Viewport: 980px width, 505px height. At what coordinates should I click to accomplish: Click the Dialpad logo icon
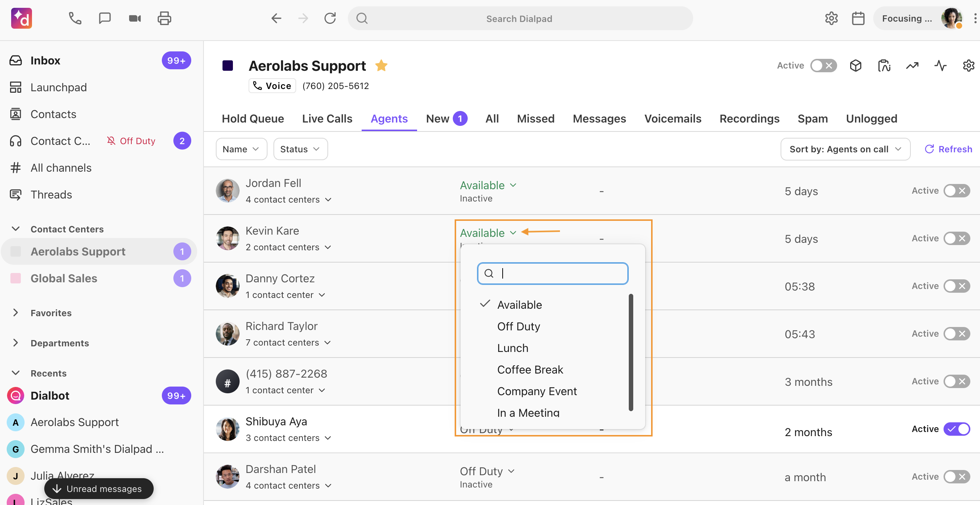point(21,18)
